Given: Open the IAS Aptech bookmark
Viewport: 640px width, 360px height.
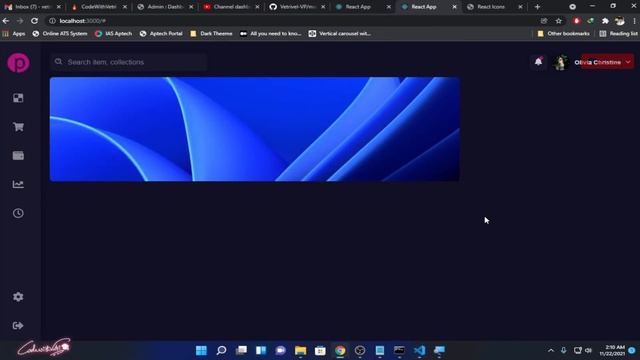Looking at the screenshot, I should (113, 33).
